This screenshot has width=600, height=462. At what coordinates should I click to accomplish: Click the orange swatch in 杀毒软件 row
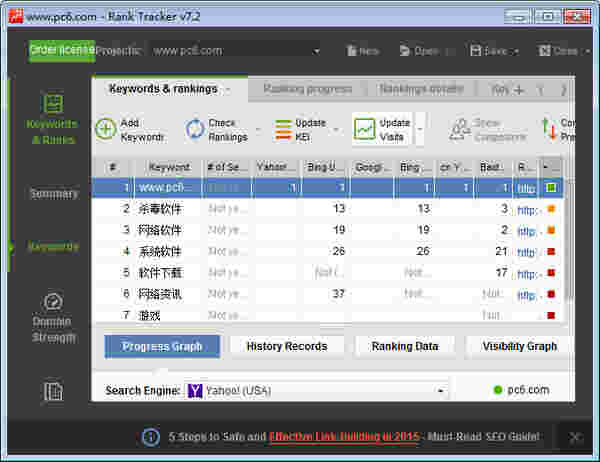click(551, 209)
